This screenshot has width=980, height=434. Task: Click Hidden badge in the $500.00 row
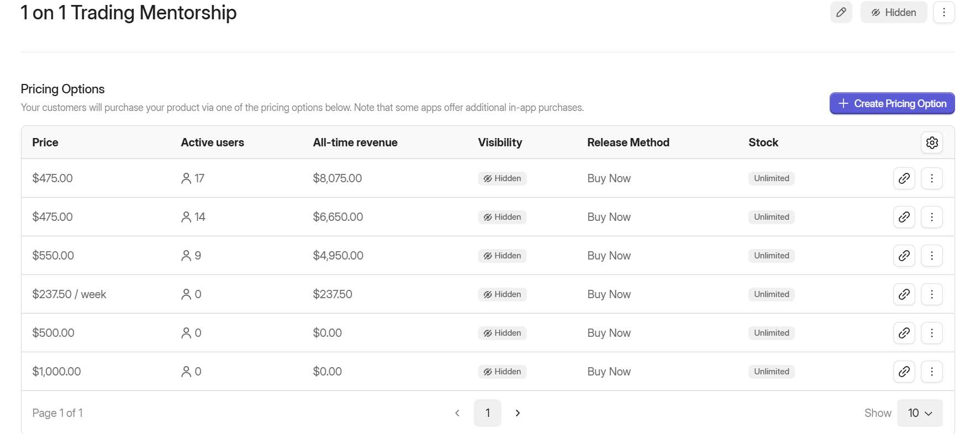click(502, 333)
